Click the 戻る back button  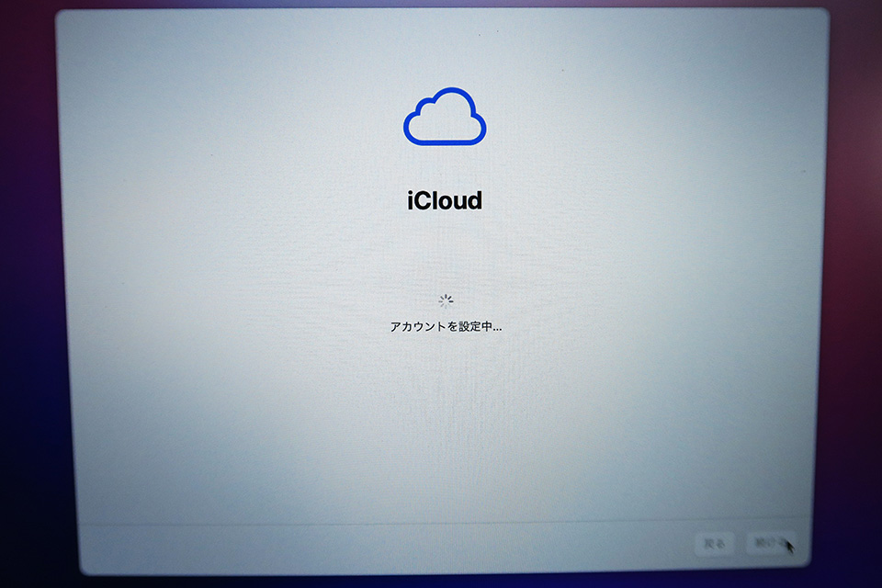[x=715, y=544]
